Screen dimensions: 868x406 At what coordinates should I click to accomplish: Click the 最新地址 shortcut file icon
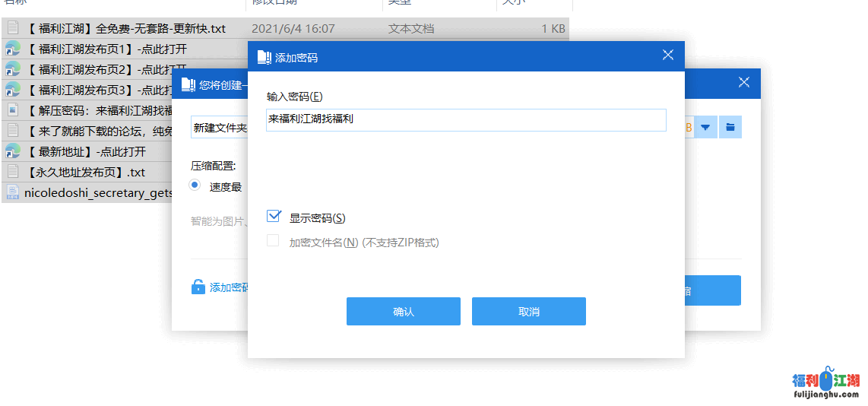click(13, 151)
